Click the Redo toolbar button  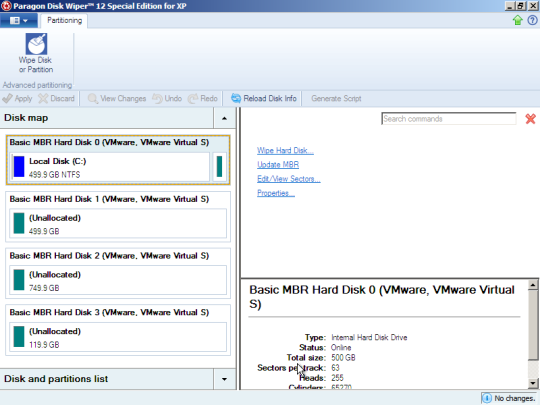203,98
